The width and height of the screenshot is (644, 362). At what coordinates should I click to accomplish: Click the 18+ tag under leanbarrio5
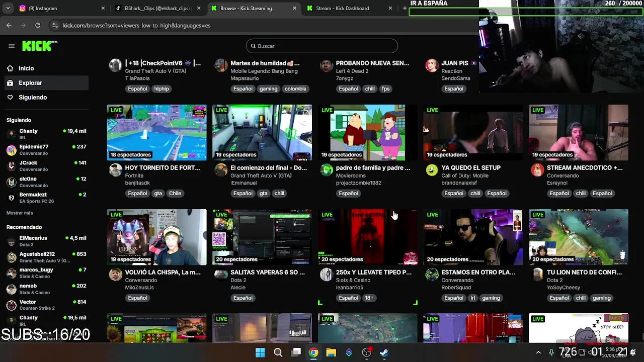coord(369,298)
